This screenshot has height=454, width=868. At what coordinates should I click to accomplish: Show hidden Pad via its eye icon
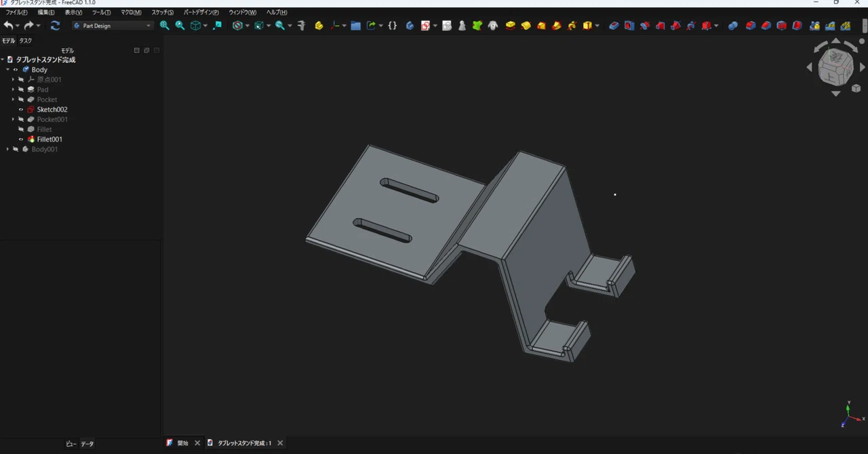(21, 89)
